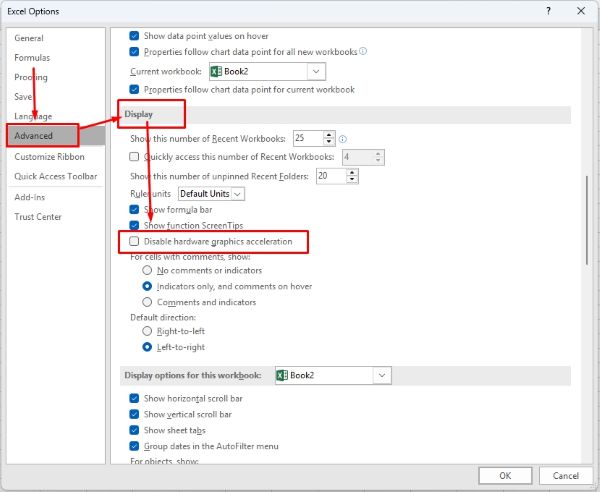This screenshot has width=600, height=492.
Task: Decrease the Recent Workbooks number with down arrow
Action: [329, 142]
